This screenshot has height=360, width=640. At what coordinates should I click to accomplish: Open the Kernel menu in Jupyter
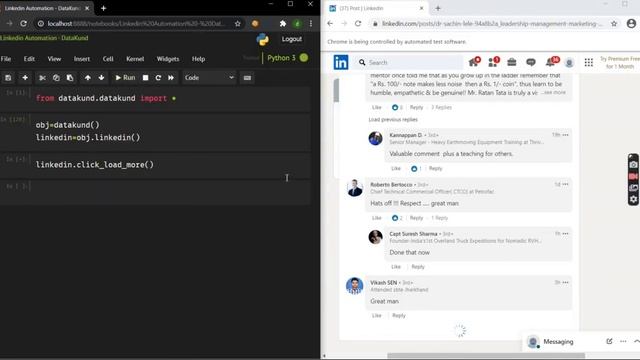(x=135, y=59)
